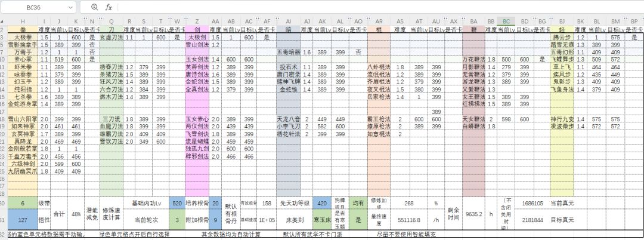Click the 修炼速度计算 label cell

coord(112,214)
